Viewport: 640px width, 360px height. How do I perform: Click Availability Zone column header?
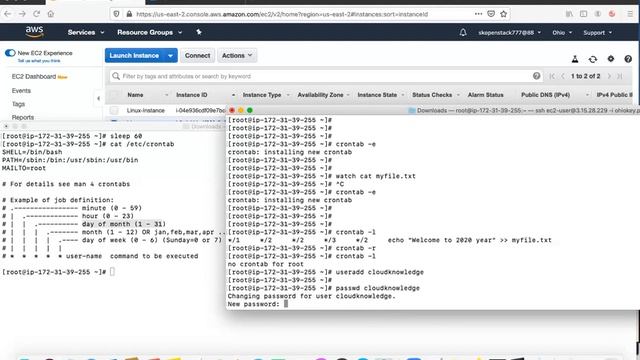pyautogui.click(x=320, y=95)
